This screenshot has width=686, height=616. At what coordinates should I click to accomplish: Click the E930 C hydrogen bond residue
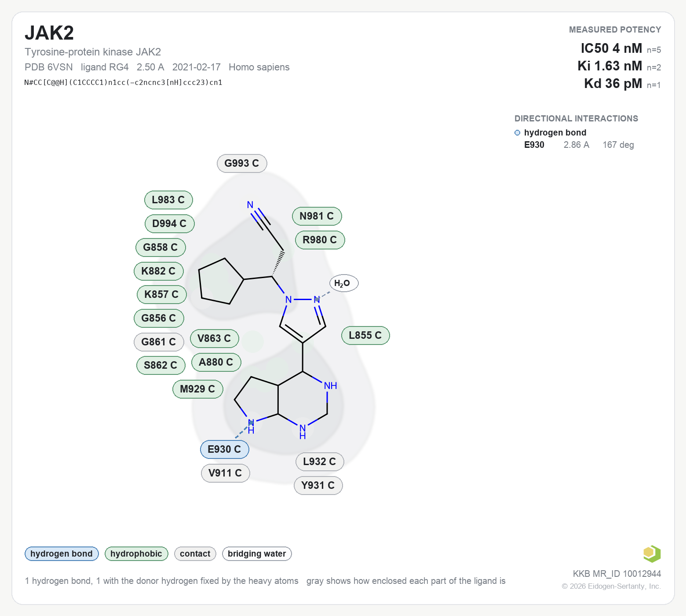tap(224, 449)
